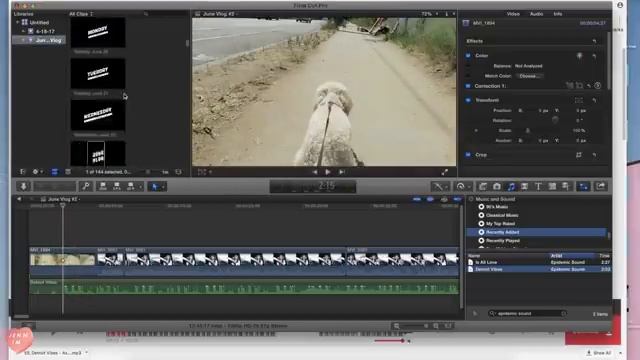Adjust the clip duration browser slider
Screen dimensions: 640x360
[x=149, y=172]
